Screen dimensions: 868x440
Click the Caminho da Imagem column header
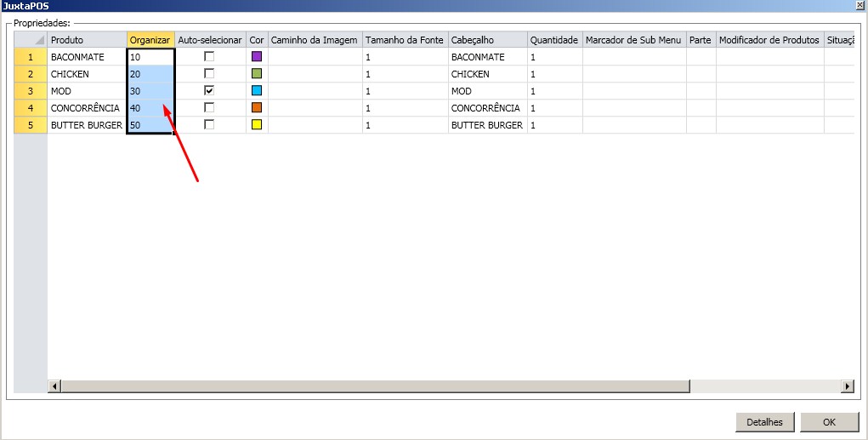click(315, 40)
